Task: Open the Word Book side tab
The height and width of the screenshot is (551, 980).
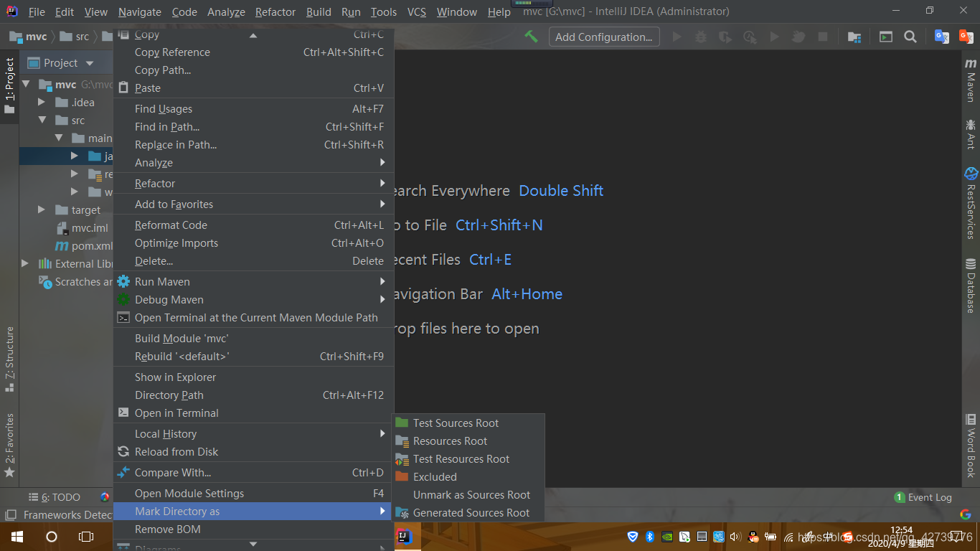Action: coord(971,446)
